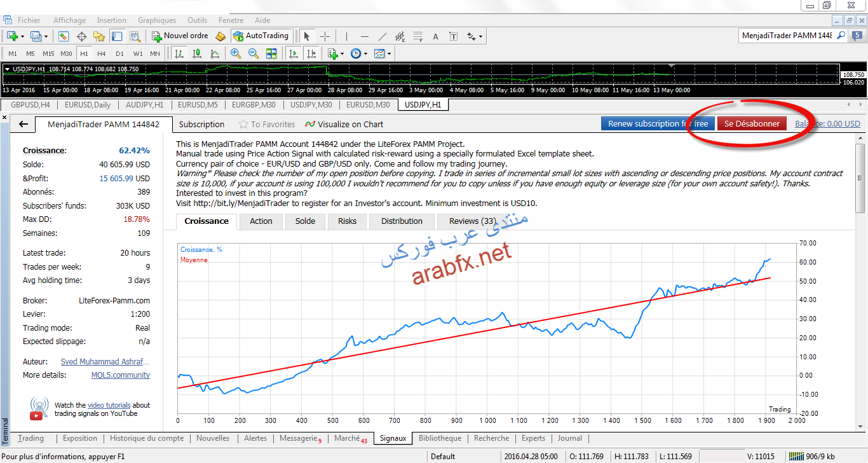Click in the MenjadiTrader search field
Image resolution: width=868 pixels, height=463 pixels.
[x=787, y=36]
